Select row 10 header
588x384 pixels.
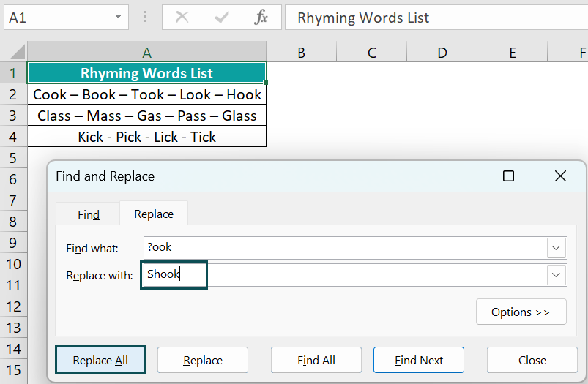(13, 264)
